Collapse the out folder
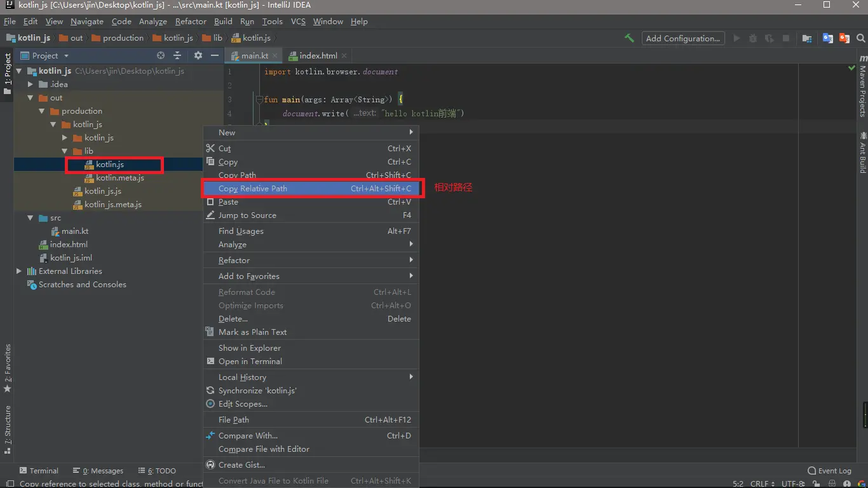 [31, 98]
